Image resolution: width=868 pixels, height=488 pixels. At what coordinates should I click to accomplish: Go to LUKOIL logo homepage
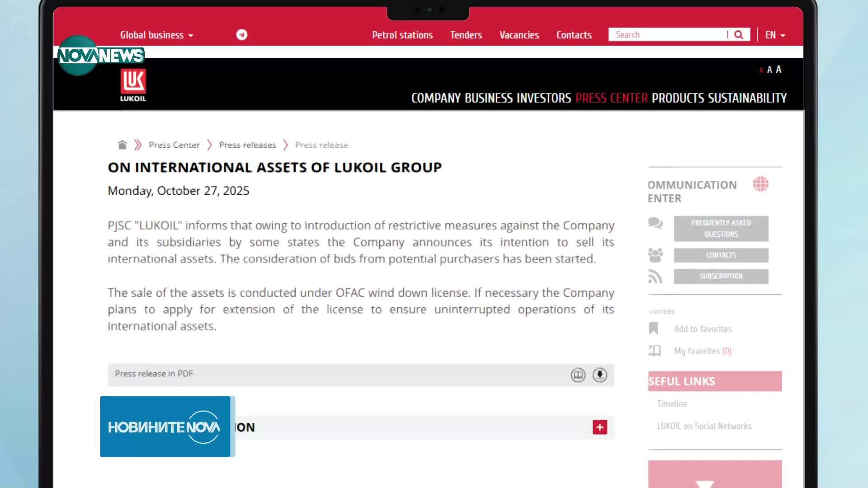point(133,85)
